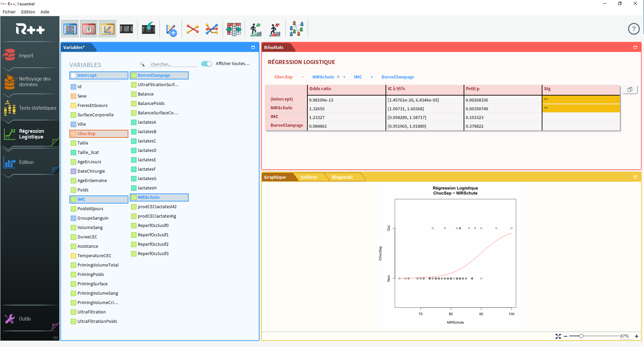Expand Régression Logistique corner arrow
Viewport: 644px width, 347px height.
click(55, 142)
